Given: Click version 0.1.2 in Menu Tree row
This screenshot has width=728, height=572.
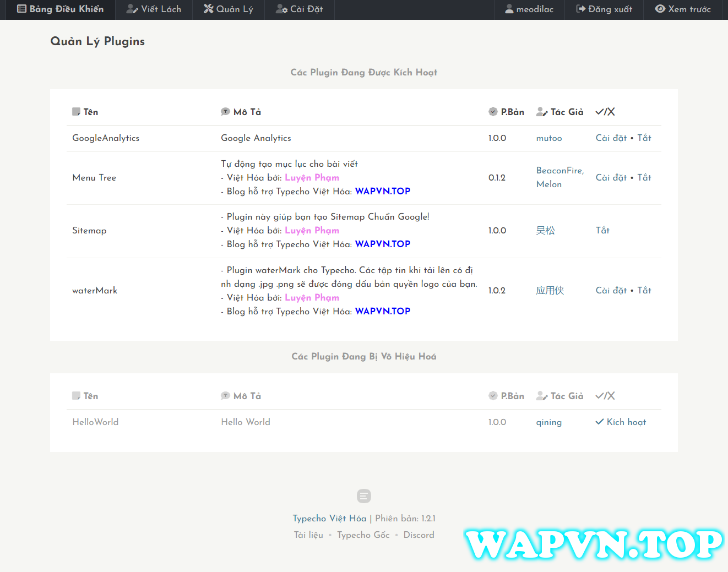Looking at the screenshot, I should [x=497, y=178].
